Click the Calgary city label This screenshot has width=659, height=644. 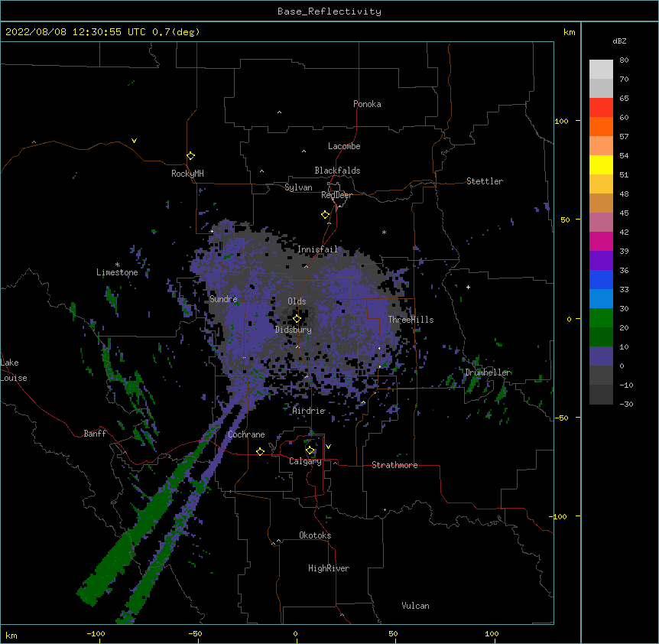[x=305, y=461]
